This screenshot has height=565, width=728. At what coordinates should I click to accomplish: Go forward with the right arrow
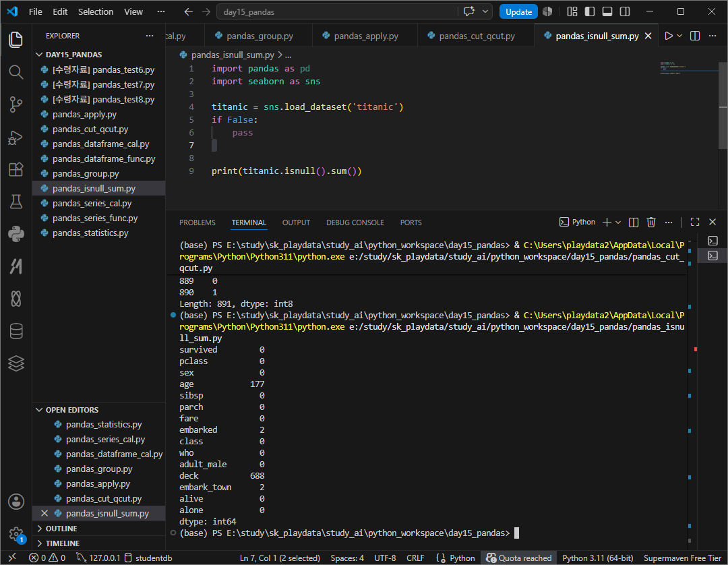click(x=206, y=11)
